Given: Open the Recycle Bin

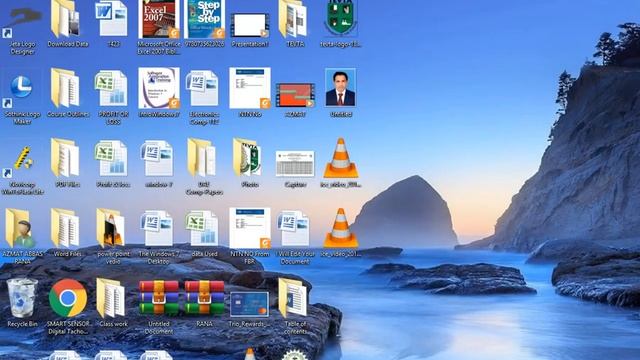Looking at the screenshot, I should point(22,303).
